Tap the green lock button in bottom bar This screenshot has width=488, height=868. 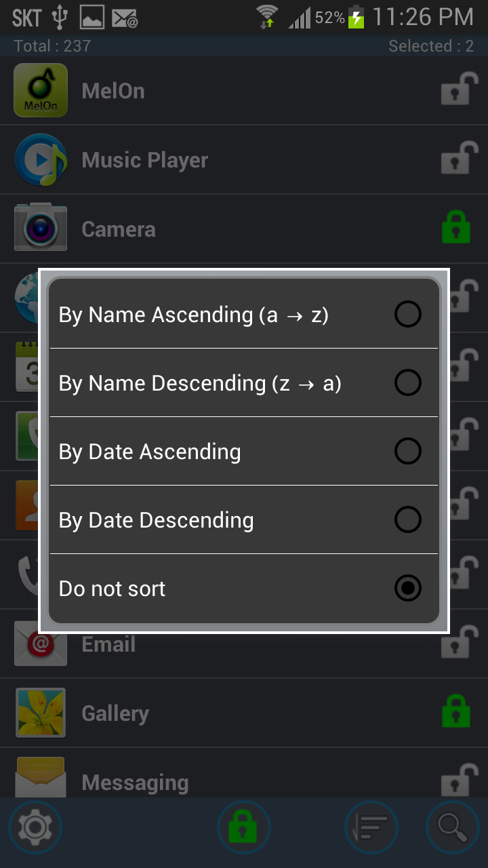(244, 827)
